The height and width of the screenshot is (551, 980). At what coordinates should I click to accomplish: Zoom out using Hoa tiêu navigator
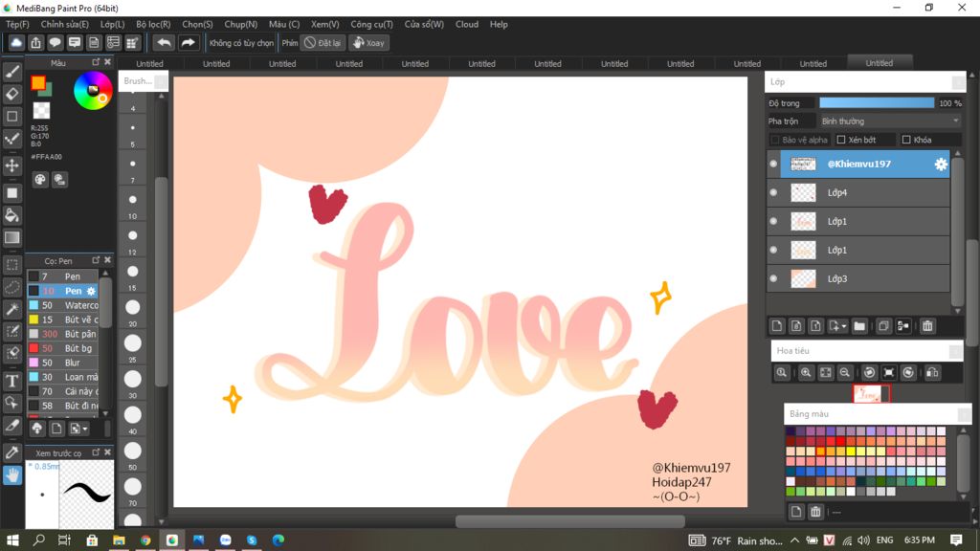844,373
